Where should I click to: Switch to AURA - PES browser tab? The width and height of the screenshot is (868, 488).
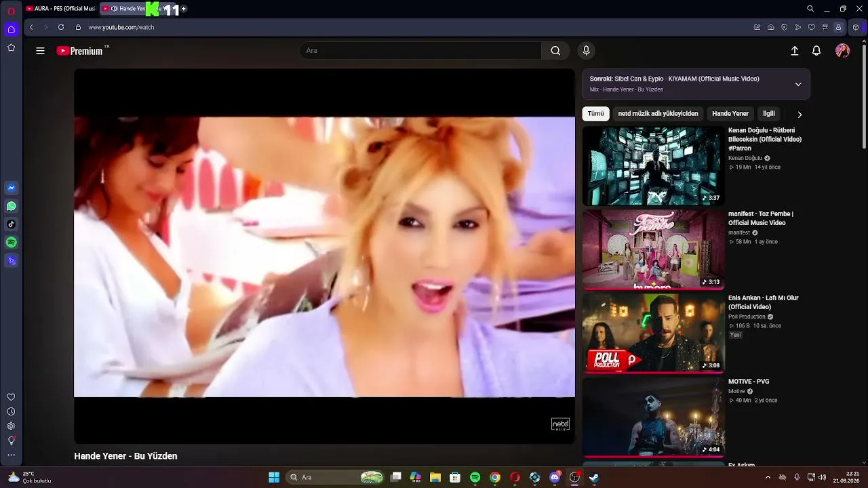coord(61,9)
